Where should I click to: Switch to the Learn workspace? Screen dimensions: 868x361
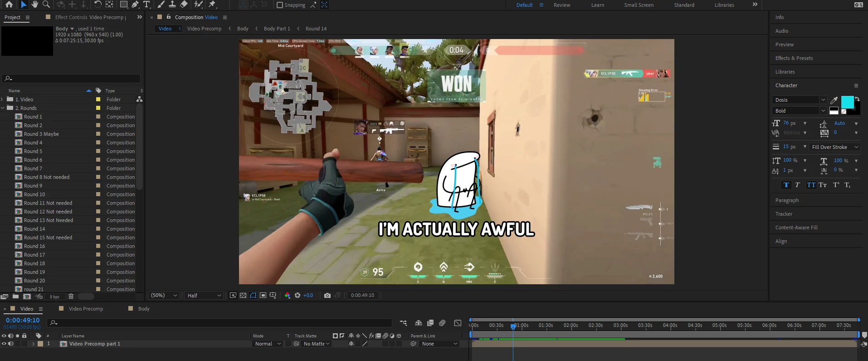pos(598,5)
